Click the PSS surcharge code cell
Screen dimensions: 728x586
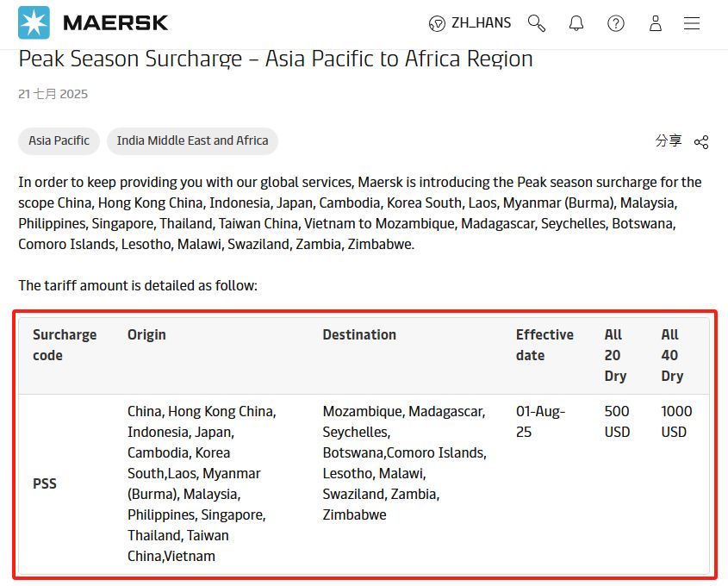click(45, 483)
